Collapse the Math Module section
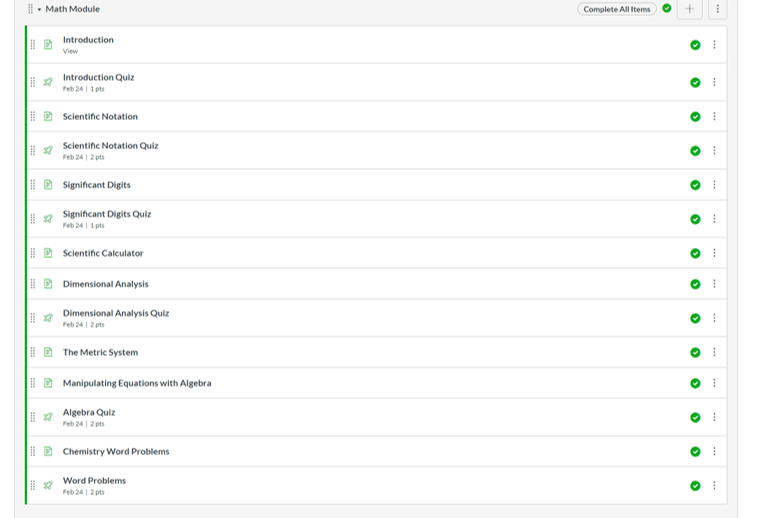Image resolution: width=757 pixels, height=518 pixels. pos(39,9)
